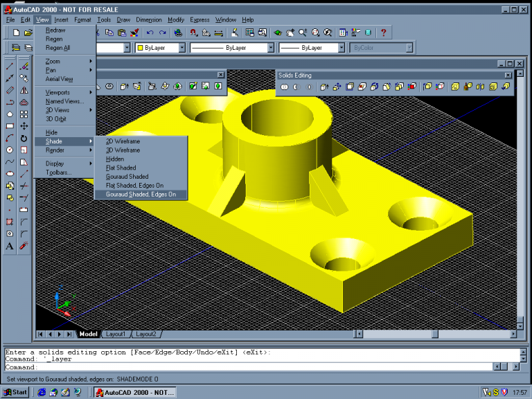
Task: Choose Gouraud Shaded, Edges On
Action: coord(141,195)
